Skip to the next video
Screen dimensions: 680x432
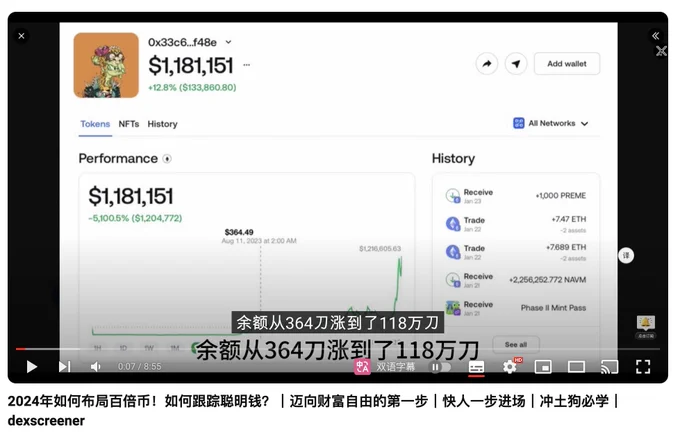tap(64, 367)
